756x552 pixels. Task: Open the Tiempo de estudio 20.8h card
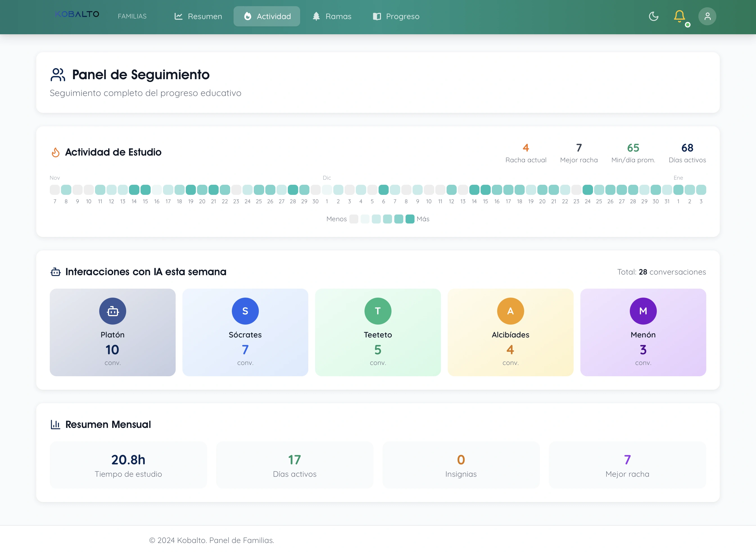tap(128, 465)
